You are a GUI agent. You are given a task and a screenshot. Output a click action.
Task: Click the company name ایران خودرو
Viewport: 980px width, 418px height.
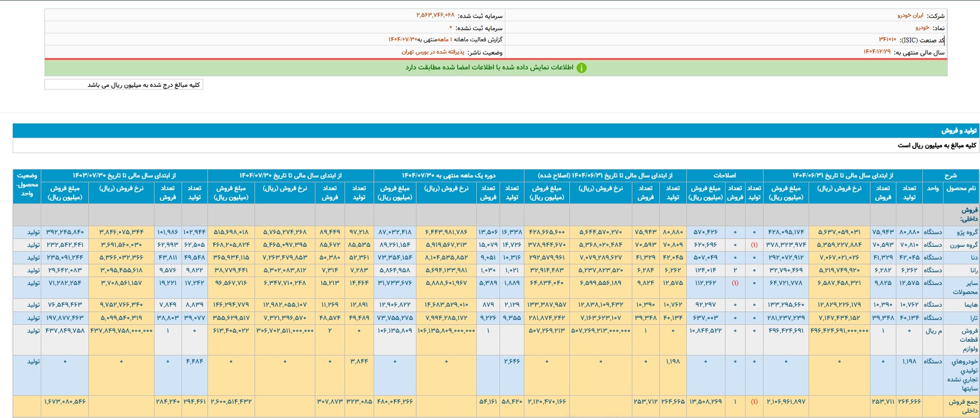tap(910, 16)
